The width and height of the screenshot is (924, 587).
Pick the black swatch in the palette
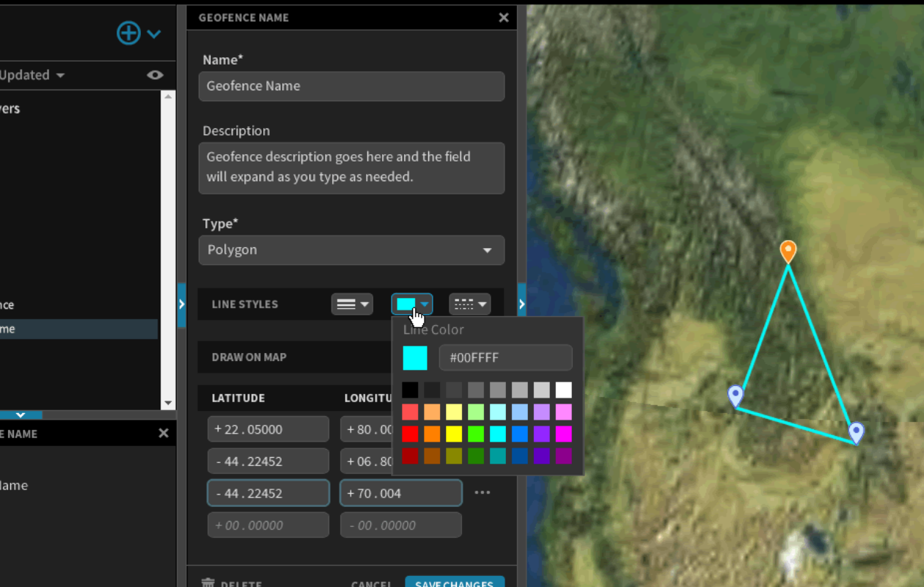[410, 390]
